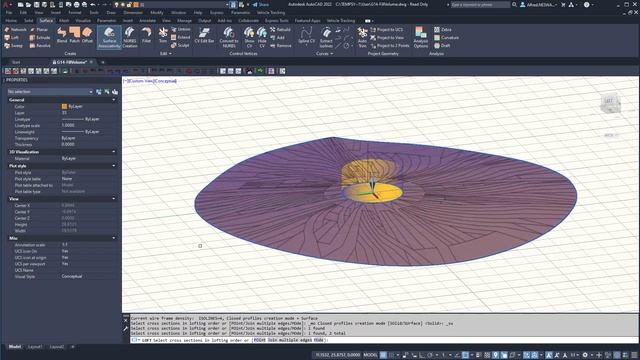Click MODEL in the status bar
Viewport: 640px width, 360px height.
370,355
